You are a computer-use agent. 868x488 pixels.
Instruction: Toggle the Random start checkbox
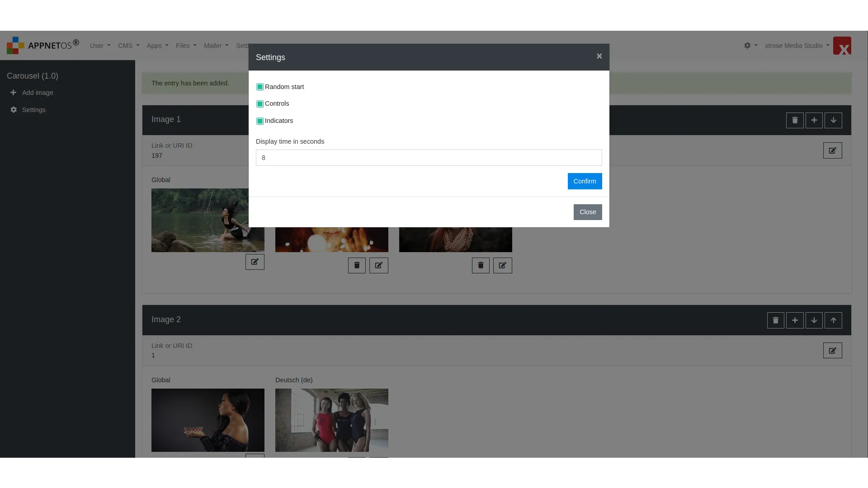(x=259, y=86)
